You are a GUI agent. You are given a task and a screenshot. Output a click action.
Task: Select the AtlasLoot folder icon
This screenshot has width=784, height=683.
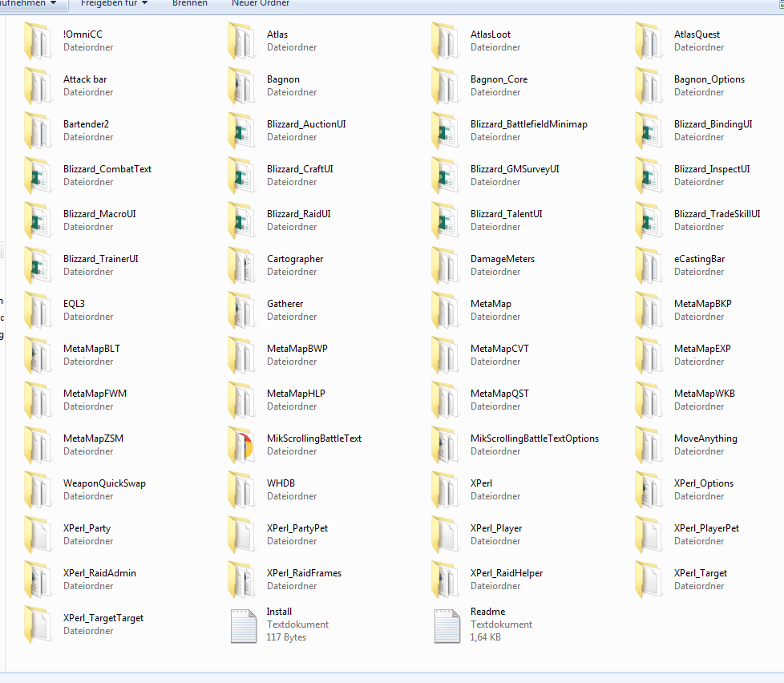[444, 41]
